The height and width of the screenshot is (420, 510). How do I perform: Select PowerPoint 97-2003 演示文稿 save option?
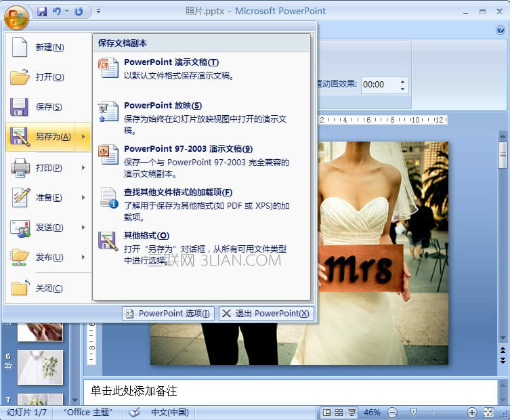click(x=188, y=148)
